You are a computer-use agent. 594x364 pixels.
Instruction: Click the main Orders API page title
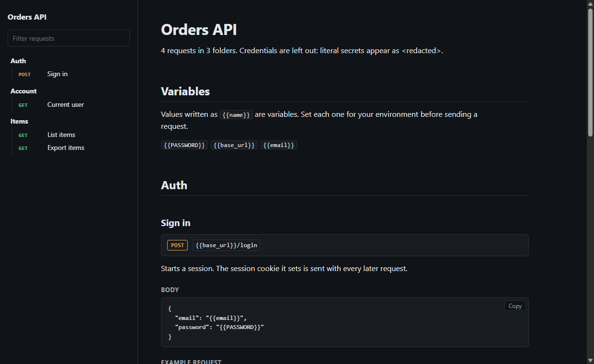coord(199,30)
